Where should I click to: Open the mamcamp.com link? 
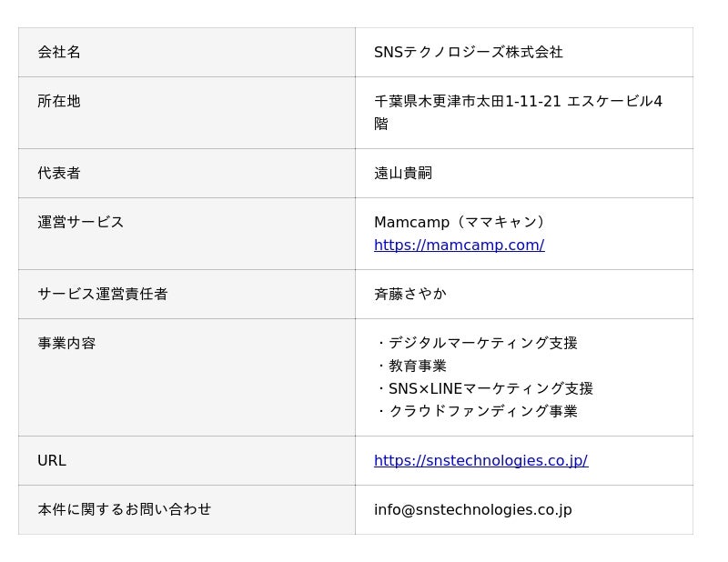pos(459,245)
